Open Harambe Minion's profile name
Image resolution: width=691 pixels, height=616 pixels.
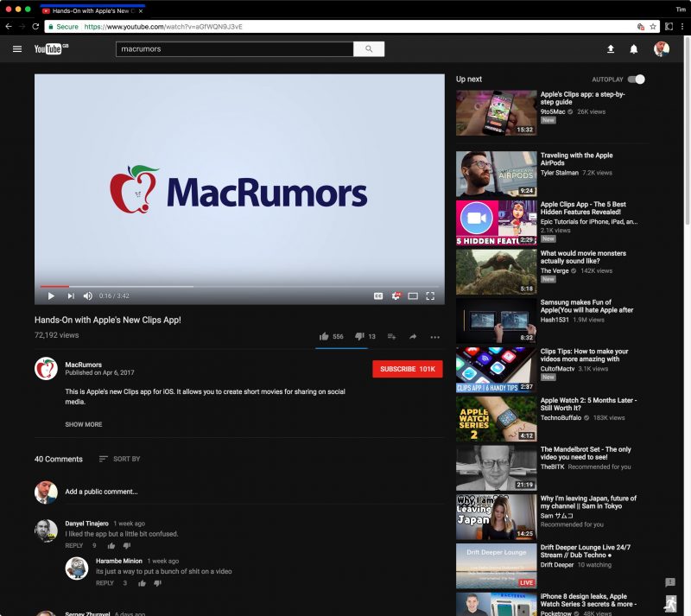119,561
